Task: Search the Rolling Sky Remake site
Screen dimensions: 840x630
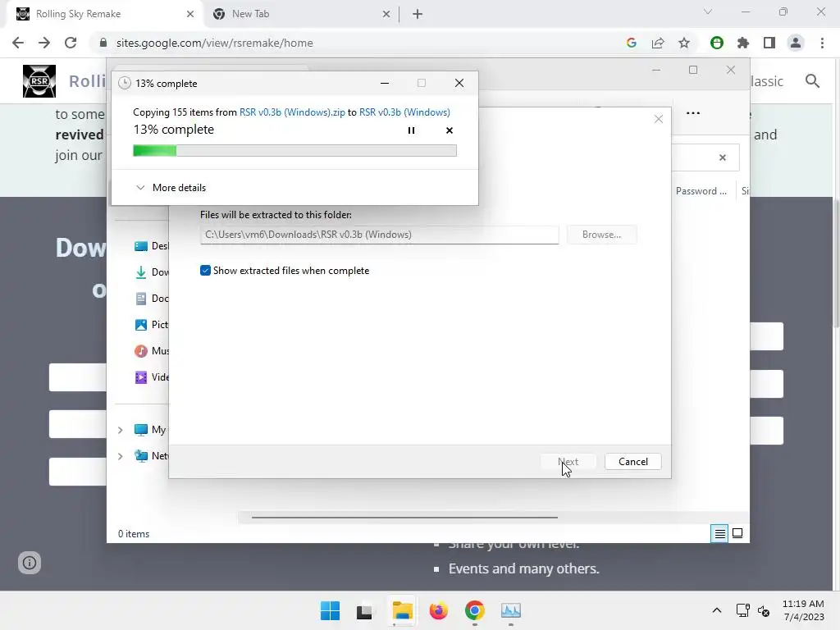Action: pyautogui.click(x=812, y=81)
